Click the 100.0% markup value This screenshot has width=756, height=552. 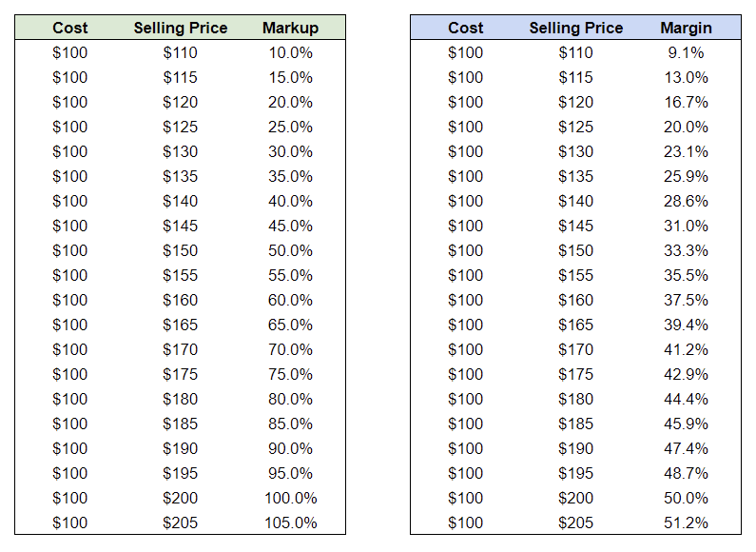coord(290,498)
